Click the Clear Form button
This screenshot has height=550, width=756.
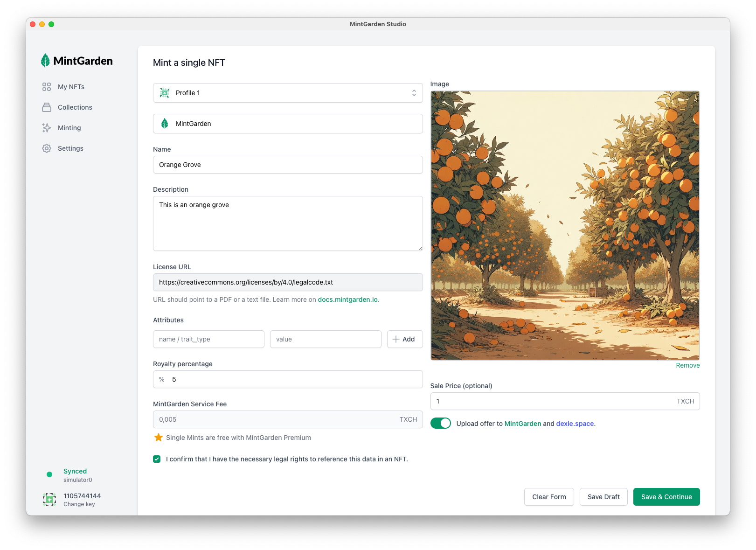[548, 497]
